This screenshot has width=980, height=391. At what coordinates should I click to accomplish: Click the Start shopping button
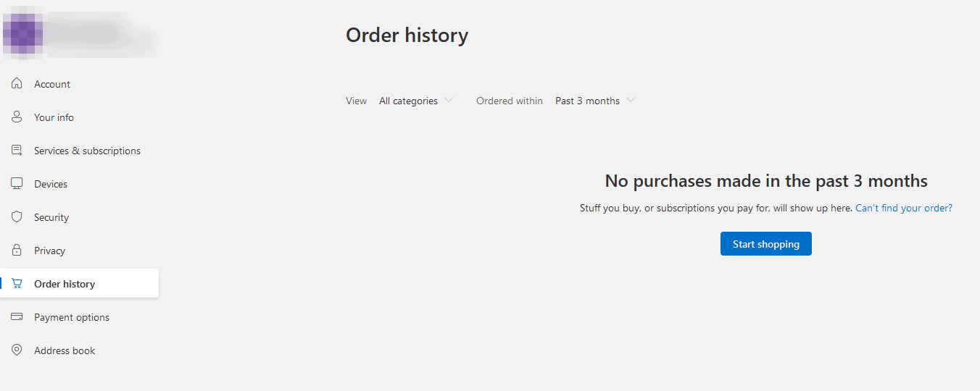[766, 244]
